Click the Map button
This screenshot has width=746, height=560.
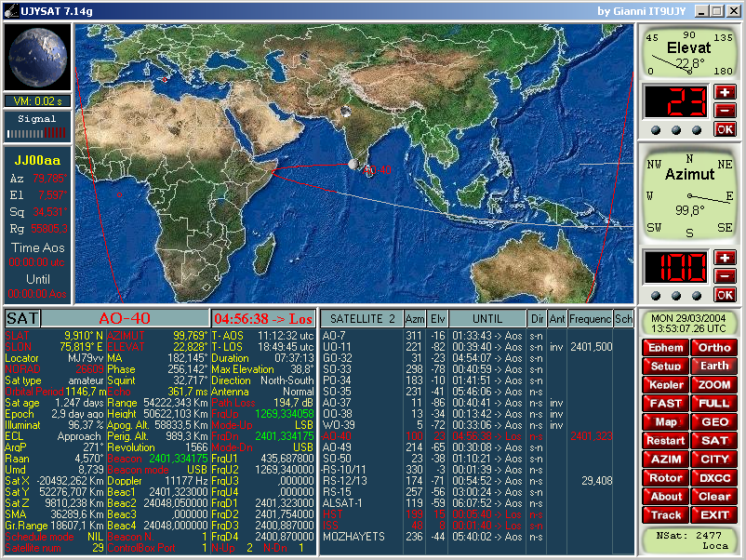(666, 421)
